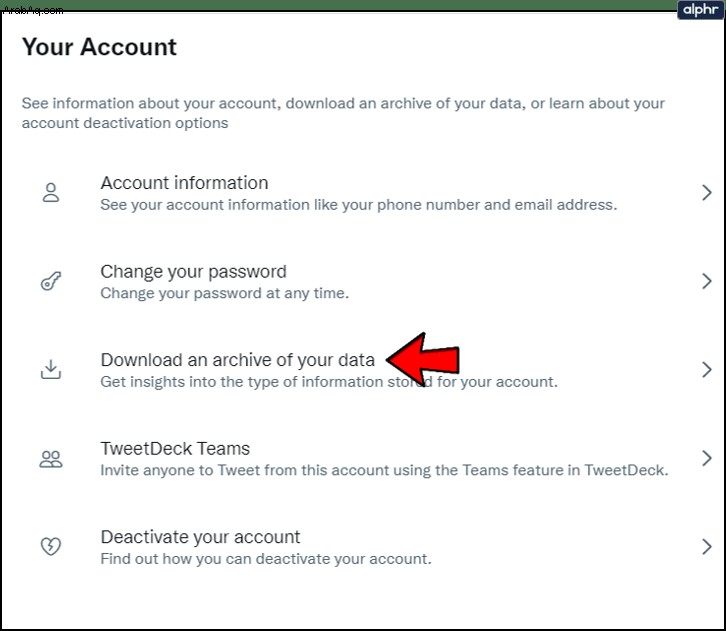Expand chevron for Download an archive row
The image size is (726, 631).
[x=707, y=369]
